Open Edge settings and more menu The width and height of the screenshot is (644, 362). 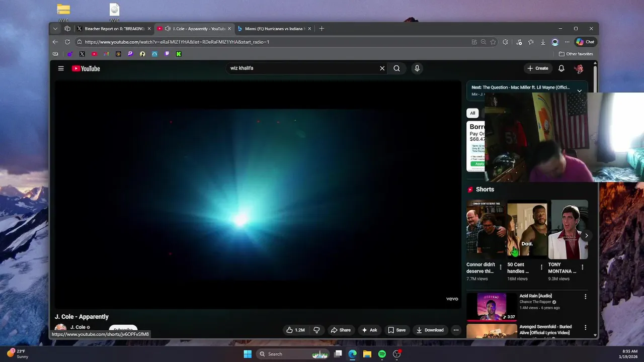click(567, 42)
